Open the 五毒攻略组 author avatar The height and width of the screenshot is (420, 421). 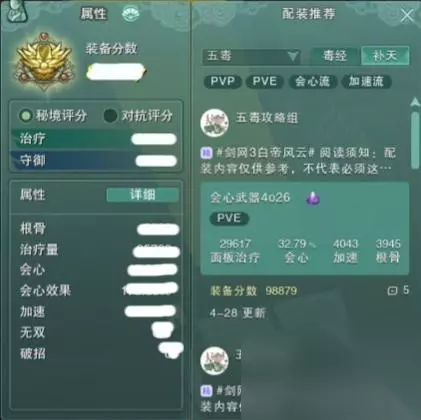point(214,123)
